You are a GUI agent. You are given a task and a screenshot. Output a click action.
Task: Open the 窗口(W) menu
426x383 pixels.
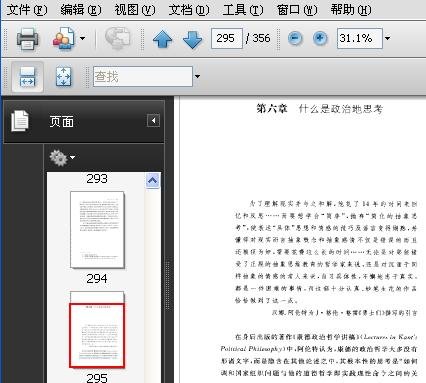(x=297, y=10)
